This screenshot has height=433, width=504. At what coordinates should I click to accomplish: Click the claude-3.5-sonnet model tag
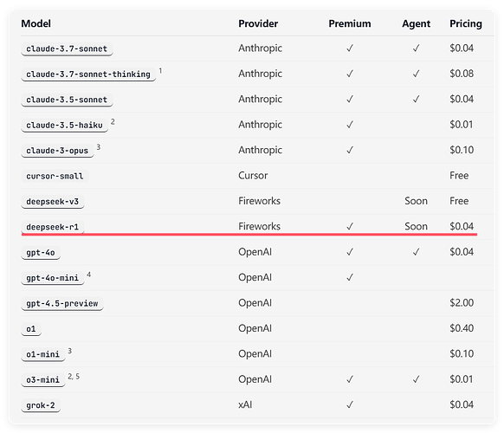pos(67,100)
